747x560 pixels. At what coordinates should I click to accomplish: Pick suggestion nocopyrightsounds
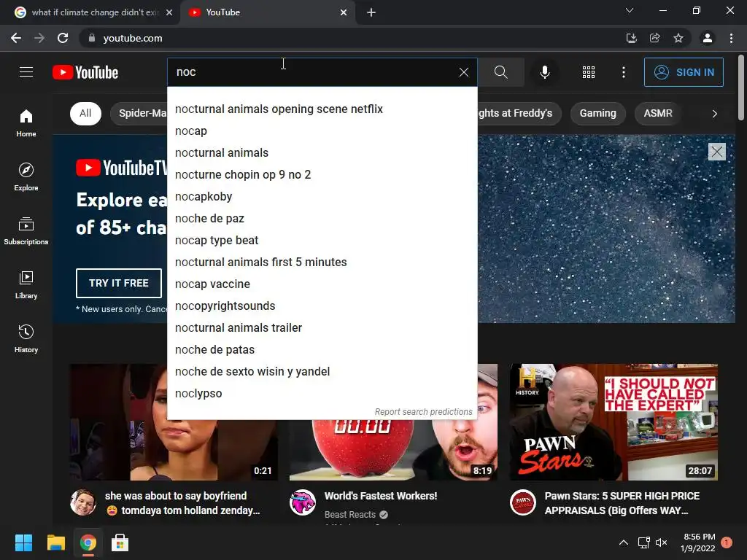pos(322,306)
